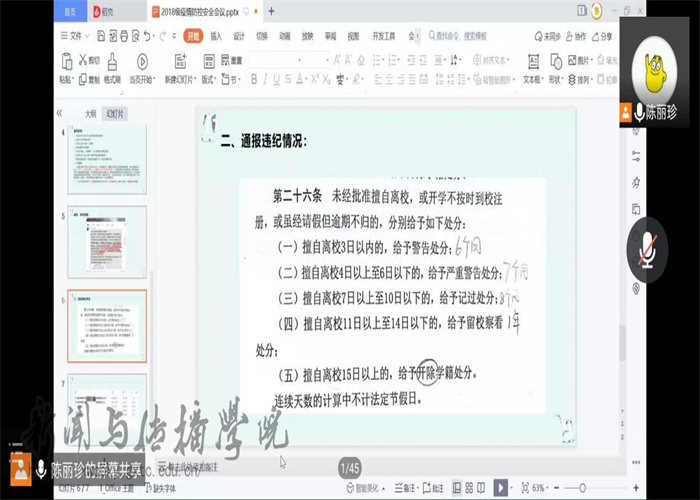Click the 剪切 (Cut) scissors icon
The image size is (700, 500).
coord(83,60)
